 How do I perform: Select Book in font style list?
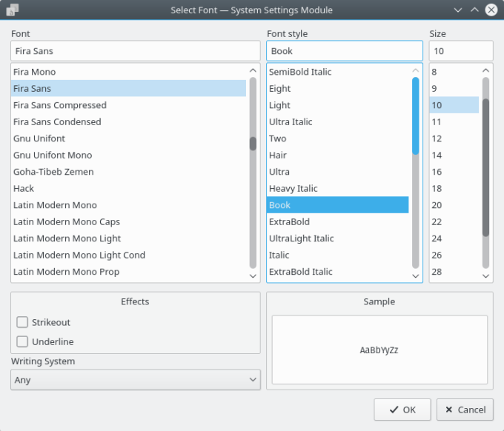338,205
